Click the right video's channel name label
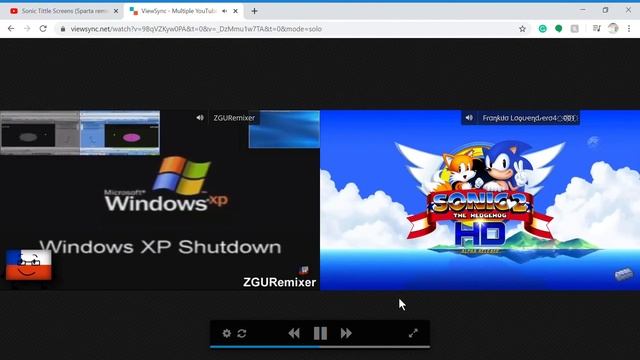640x360 pixels. [x=529, y=118]
